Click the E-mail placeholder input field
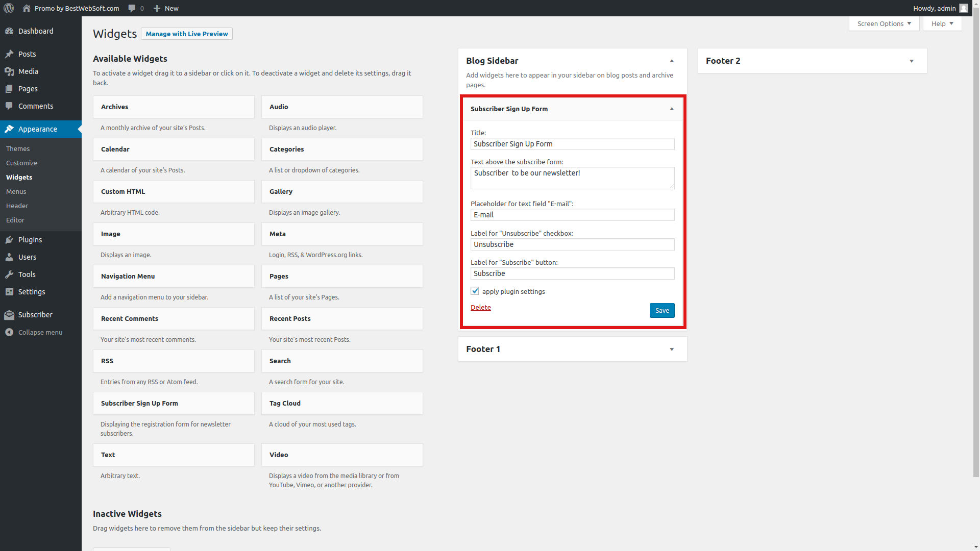Screen dimensions: 980x551 coord(572,215)
